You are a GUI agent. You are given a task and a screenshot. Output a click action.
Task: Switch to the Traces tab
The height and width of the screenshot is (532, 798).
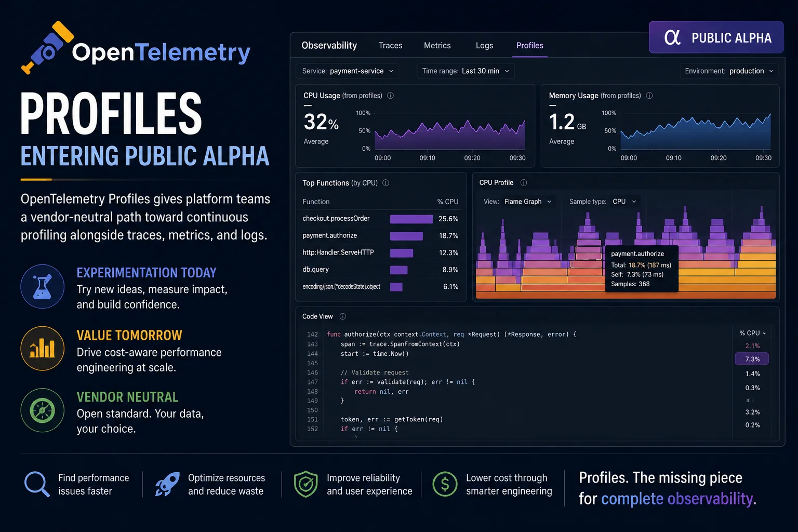390,46
